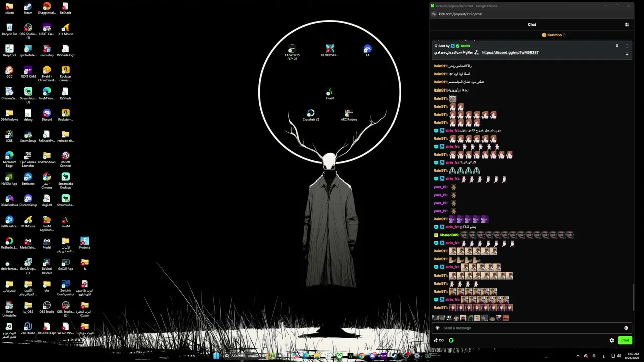Send message with green Chat button
The width and height of the screenshot is (644, 362).
[x=625, y=340]
